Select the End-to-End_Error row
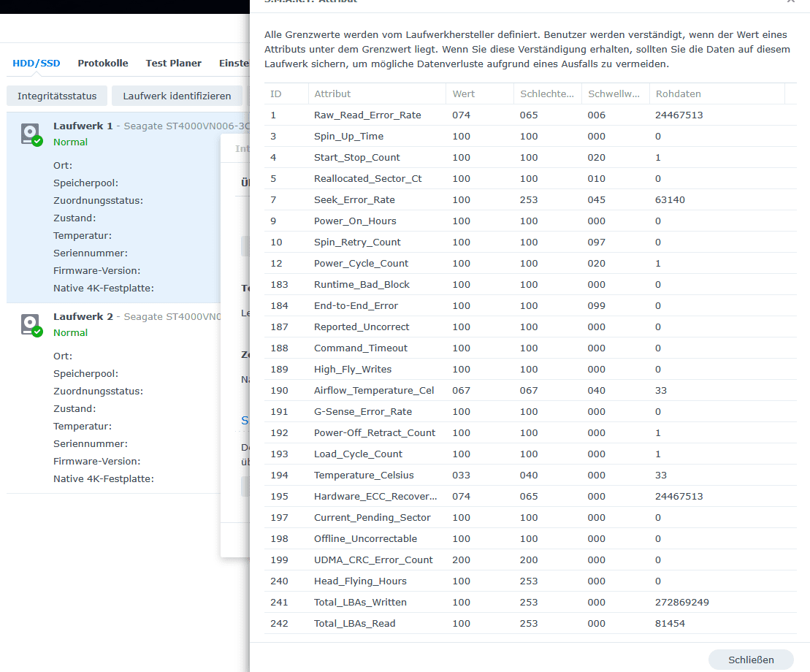Screen dimensions: 810x672 (530, 305)
